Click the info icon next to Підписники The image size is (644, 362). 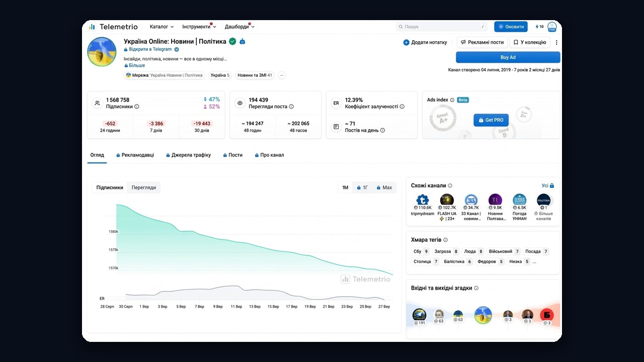(137, 107)
